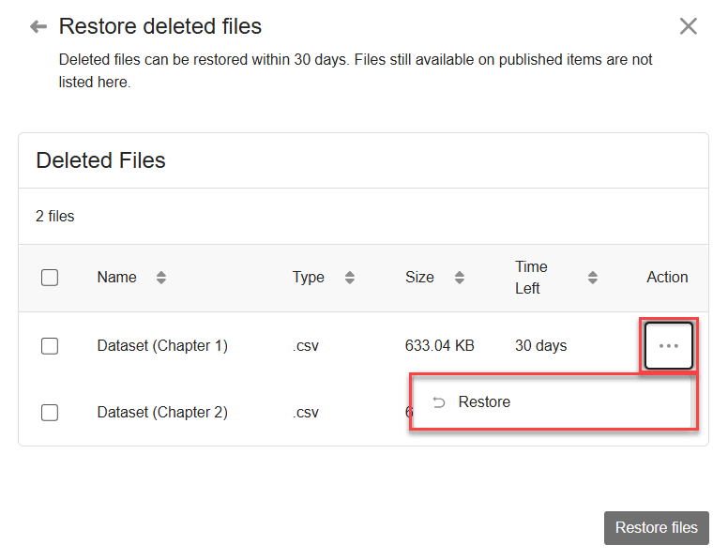Close the Restore deleted files dialog
This screenshot has width=728, height=560.
coord(689,26)
